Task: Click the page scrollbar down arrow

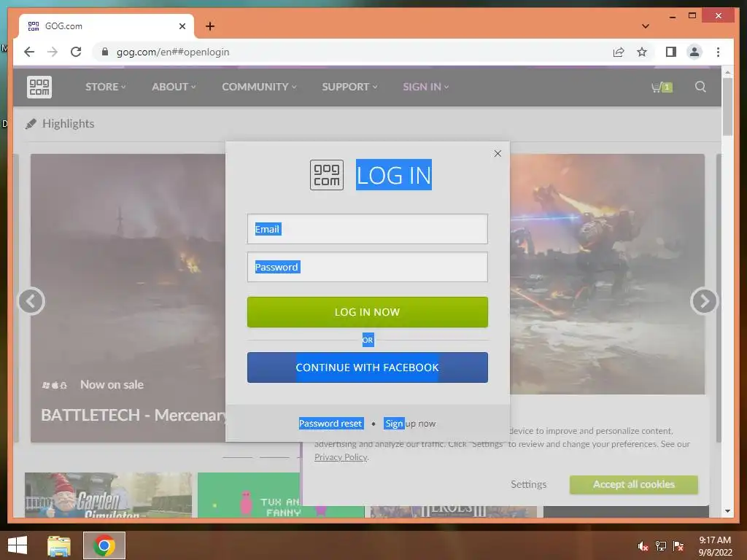Action: point(727,511)
